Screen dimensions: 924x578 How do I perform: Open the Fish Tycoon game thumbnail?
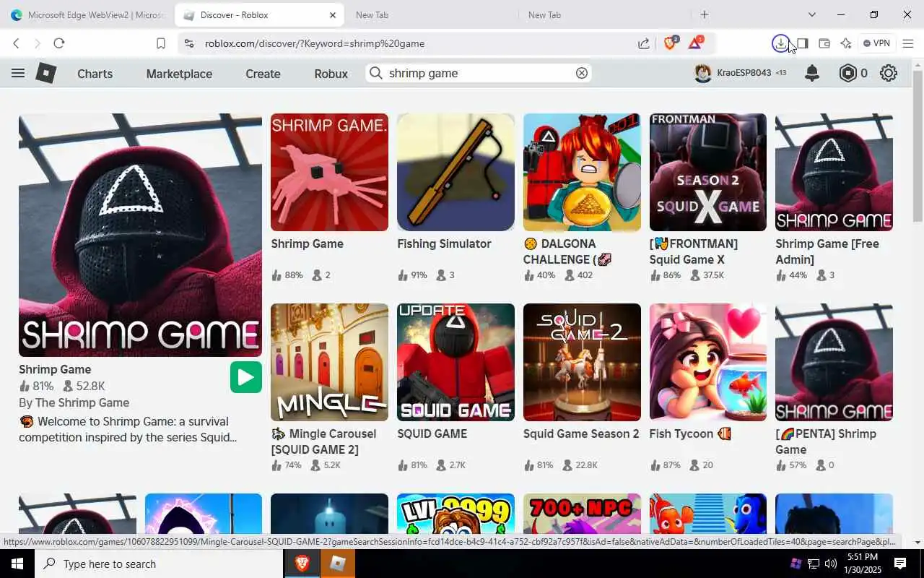tap(708, 362)
